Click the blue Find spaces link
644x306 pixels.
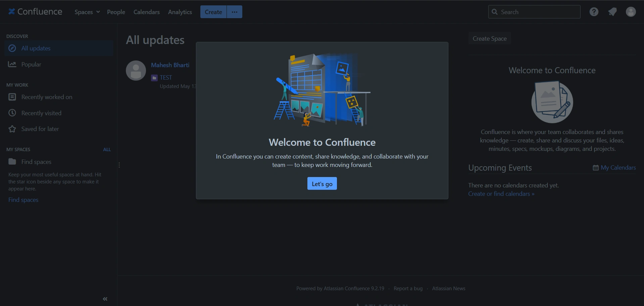click(23, 200)
